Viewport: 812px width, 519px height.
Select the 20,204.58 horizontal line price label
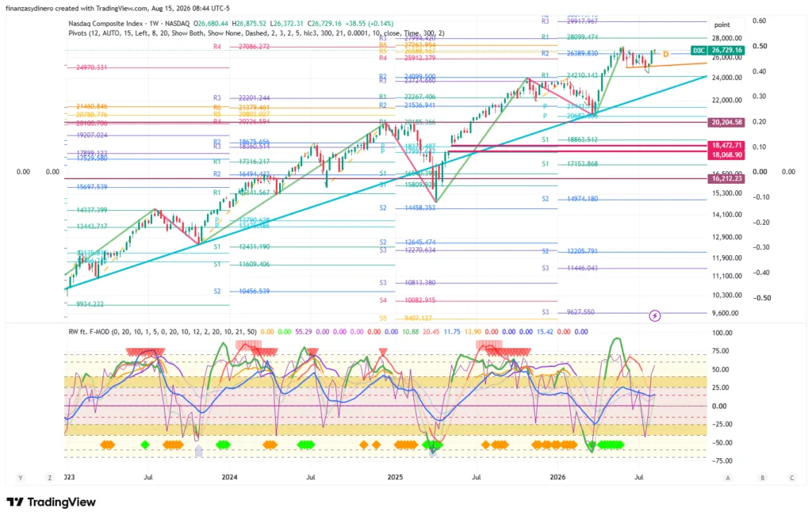click(726, 123)
